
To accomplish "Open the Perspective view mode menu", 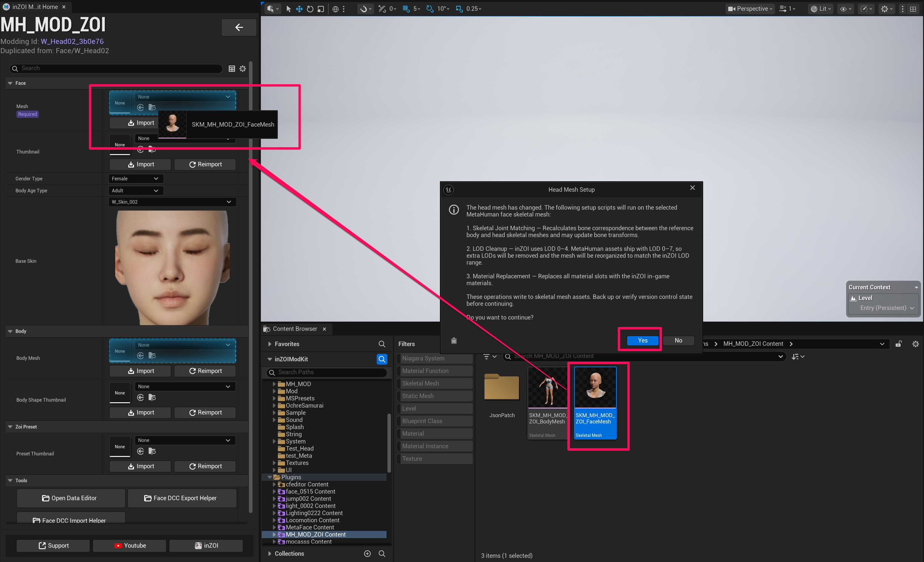I will coord(750,9).
